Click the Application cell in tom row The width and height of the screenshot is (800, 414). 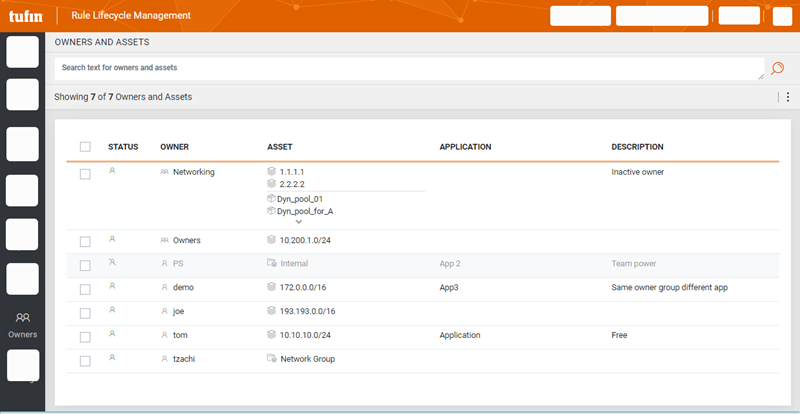coord(460,335)
